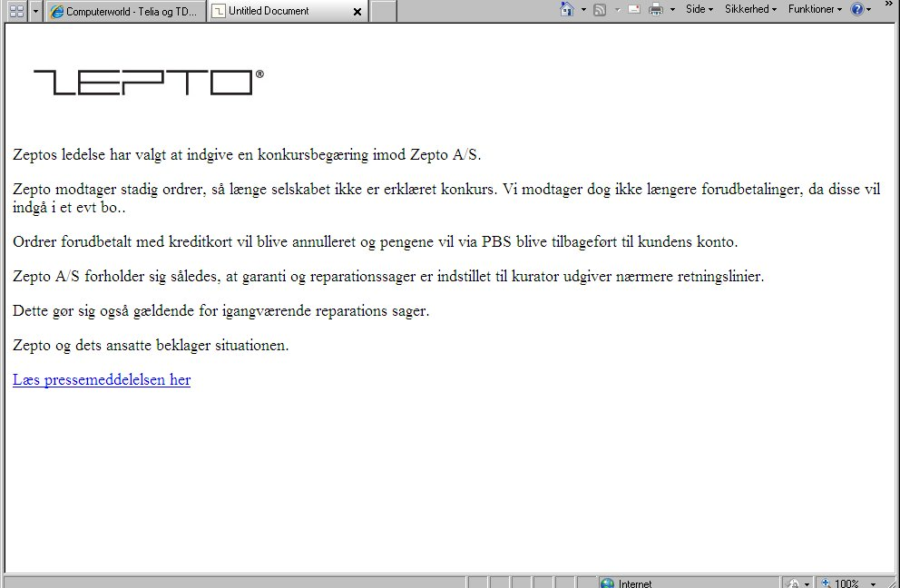The width and height of the screenshot is (900, 588).
Task: Expand the RSS feeds dropdown arrow
Action: 618,9
